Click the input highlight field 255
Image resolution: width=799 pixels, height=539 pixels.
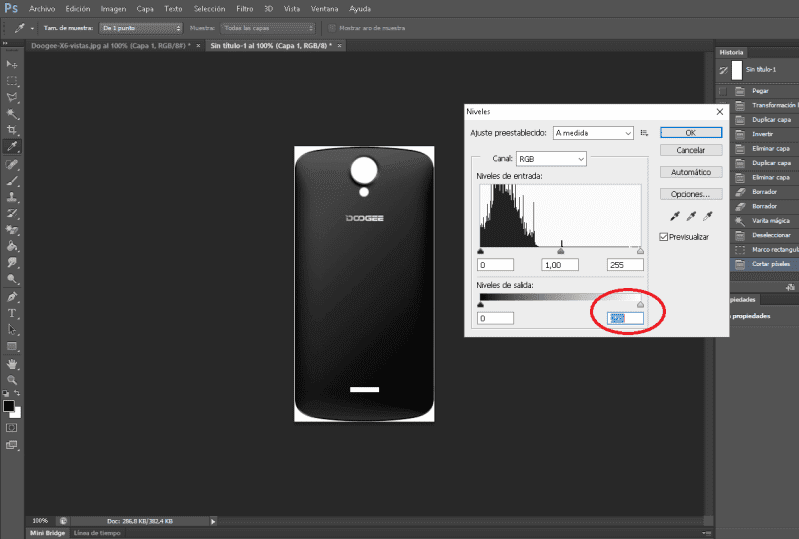[625, 265]
